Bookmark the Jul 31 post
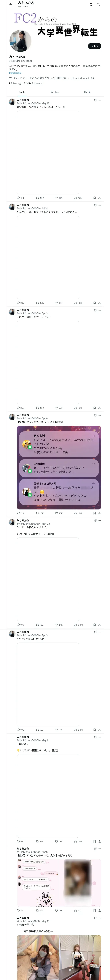 click(95, 303)
